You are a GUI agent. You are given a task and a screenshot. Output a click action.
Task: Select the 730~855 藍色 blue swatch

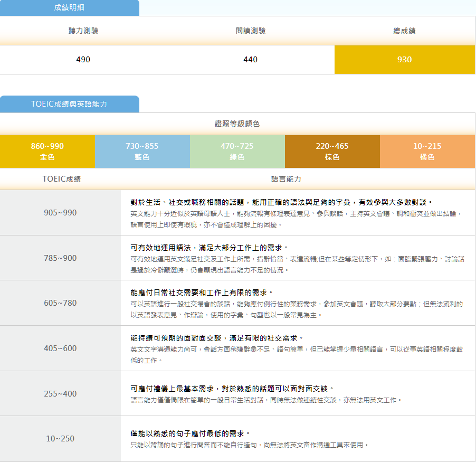(142, 152)
